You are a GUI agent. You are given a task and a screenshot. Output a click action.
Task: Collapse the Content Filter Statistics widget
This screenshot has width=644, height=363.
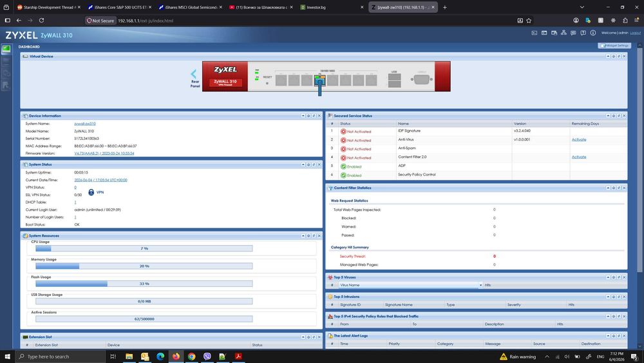pos(609,188)
